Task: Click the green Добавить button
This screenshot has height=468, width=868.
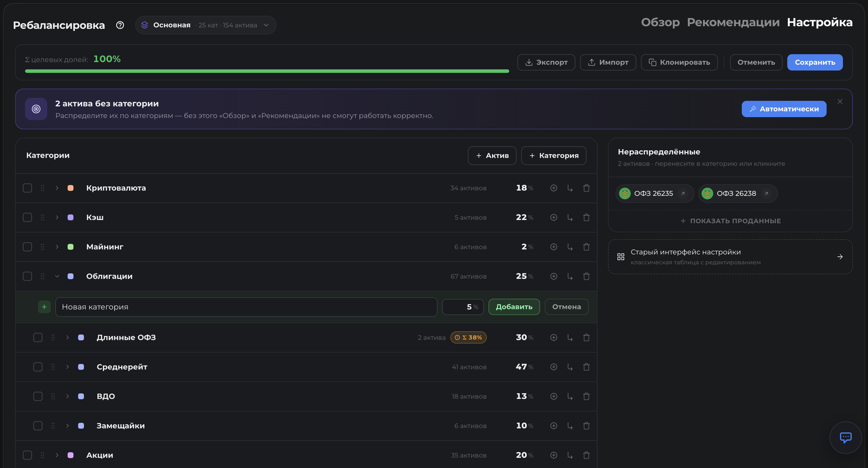Action: 514,307
